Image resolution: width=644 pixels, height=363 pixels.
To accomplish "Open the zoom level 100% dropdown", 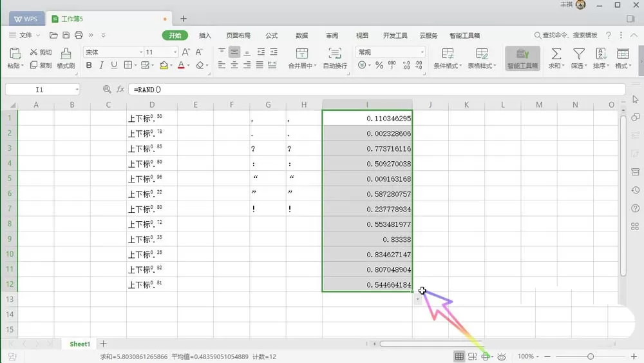I will (x=528, y=357).
